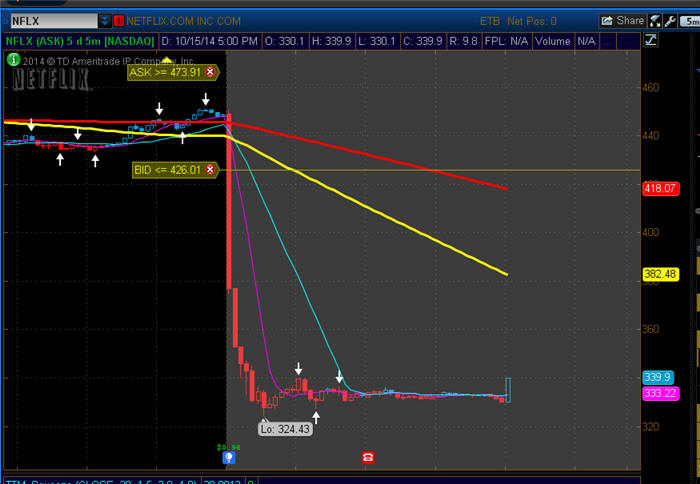Open the chart studies flask icon
700x484 pixels.
[x=655, y=20]
